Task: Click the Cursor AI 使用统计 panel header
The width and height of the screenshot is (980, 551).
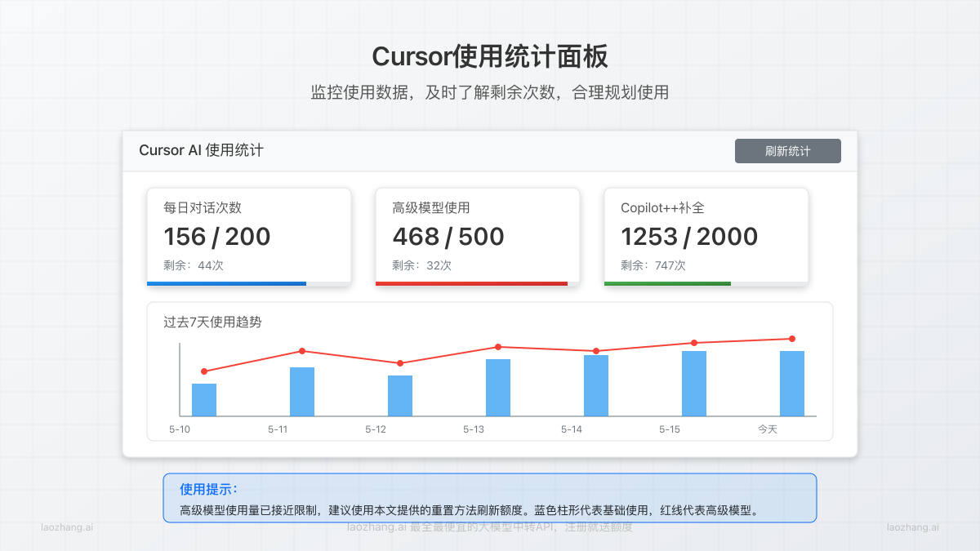Action: 201,150
